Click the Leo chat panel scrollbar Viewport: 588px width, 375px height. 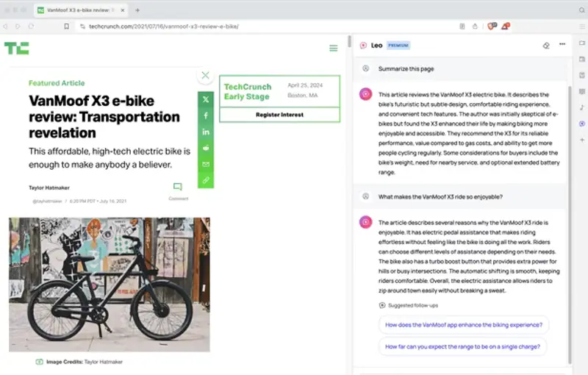click(570, 225)
